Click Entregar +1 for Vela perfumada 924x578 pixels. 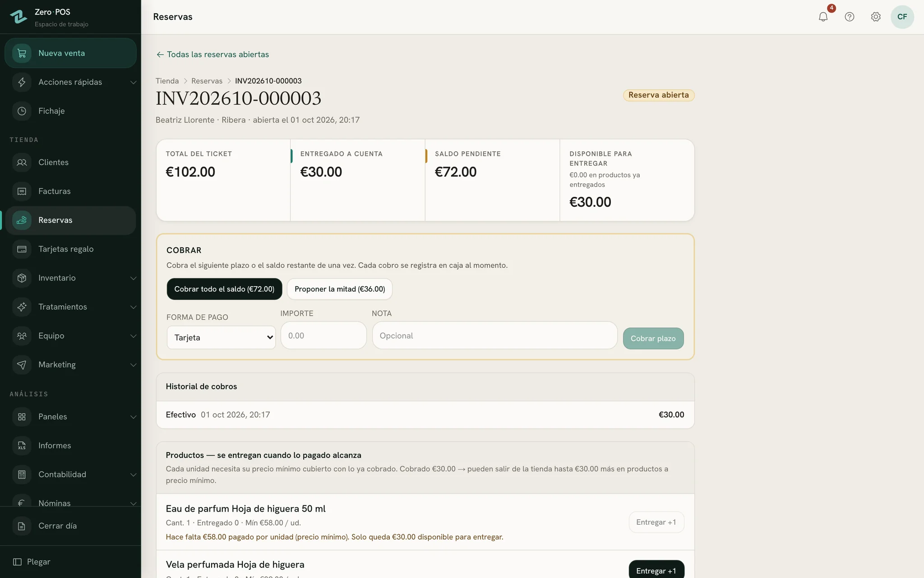pyautogui.click(x=656, y=570)
